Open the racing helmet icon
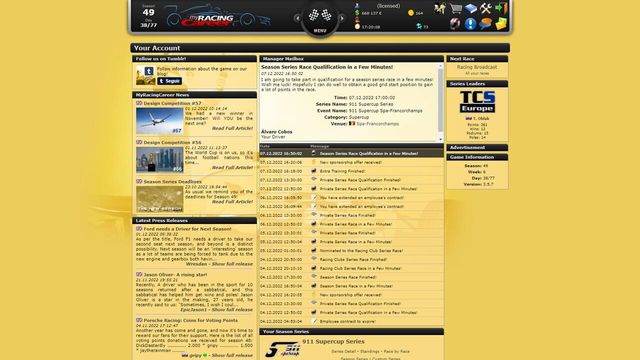The height and width of the screenshot is (360, 640). click(x=455, y=24)
